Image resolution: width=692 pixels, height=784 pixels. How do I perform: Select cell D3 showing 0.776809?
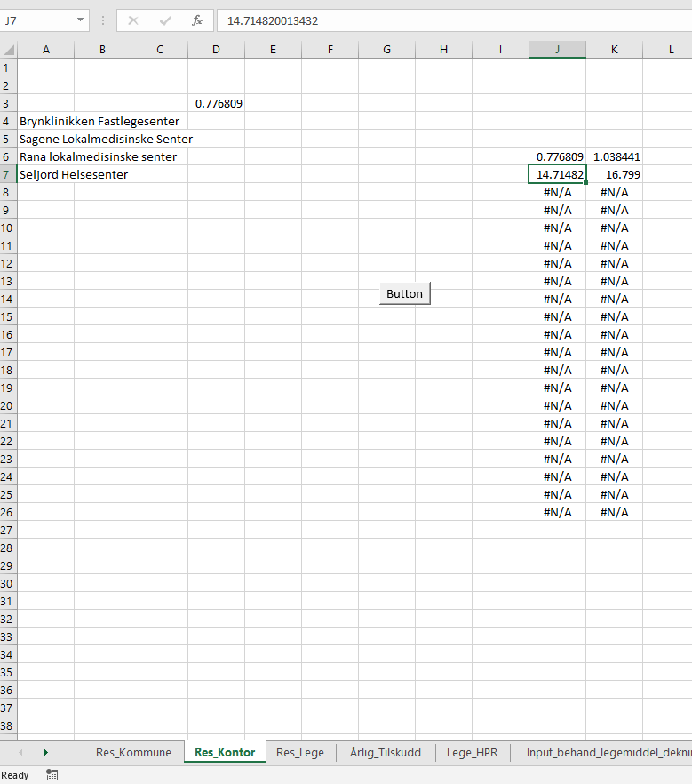(217, 103)
